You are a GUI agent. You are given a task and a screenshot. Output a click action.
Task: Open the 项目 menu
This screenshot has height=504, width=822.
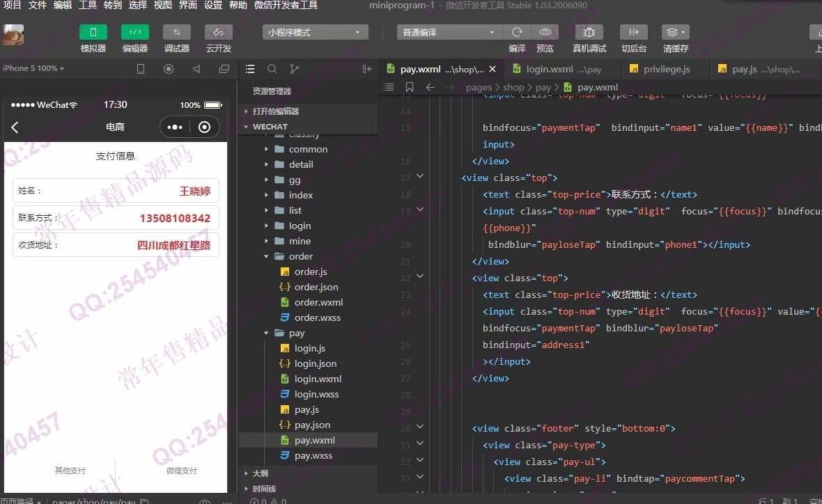coord(13,6)
